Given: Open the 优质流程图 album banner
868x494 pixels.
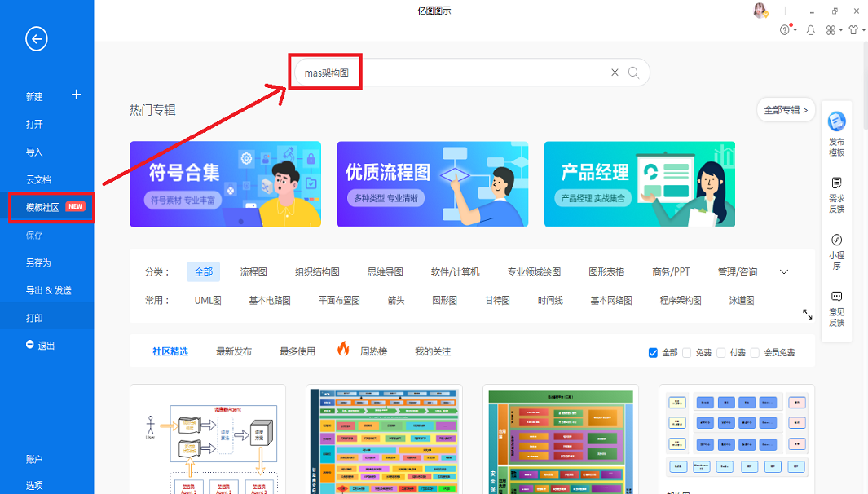Looking at the screenshot, I should coord(432,184).
